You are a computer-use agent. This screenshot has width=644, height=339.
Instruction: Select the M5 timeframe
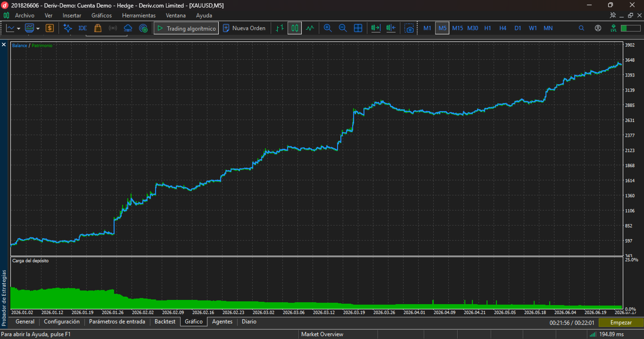pyautogui.click(x=442, y=28)
